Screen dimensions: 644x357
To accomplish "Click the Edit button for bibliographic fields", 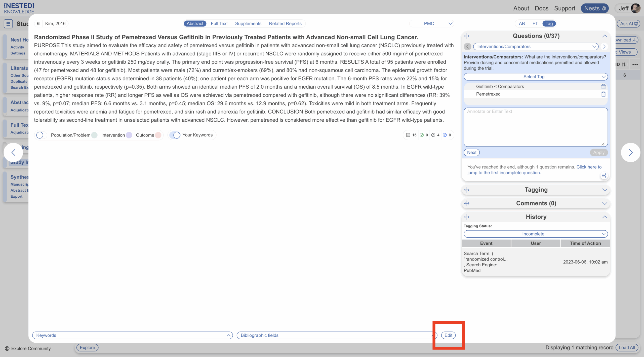I will 448,335.
